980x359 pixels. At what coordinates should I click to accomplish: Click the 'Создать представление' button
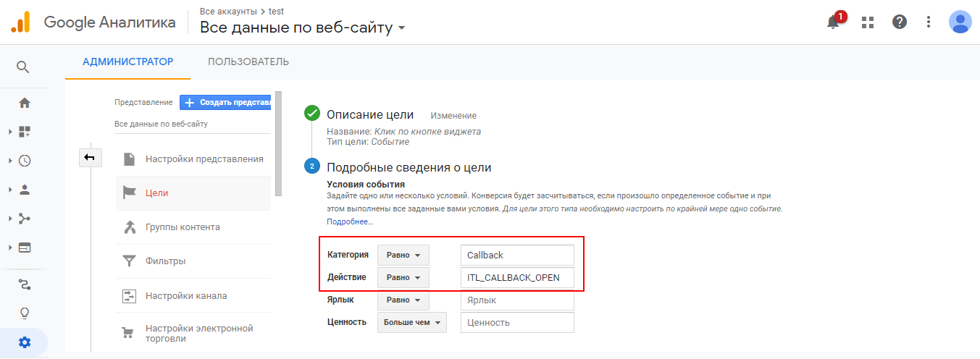pos(225,103)
